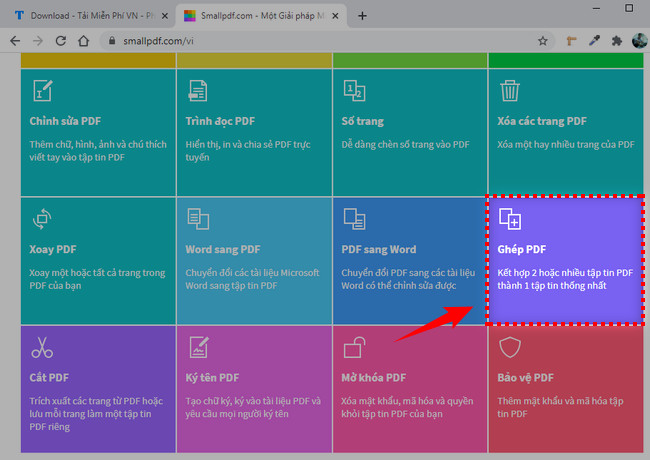This screenshot has height=460, width=650.
Task: Click the scissors icon for Cắt PDF
Action: (x=42, y=347)
